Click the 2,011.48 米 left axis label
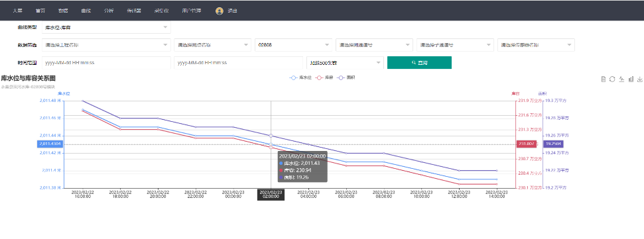Viewport: 644px width, 239px height. tap(50, 101)
